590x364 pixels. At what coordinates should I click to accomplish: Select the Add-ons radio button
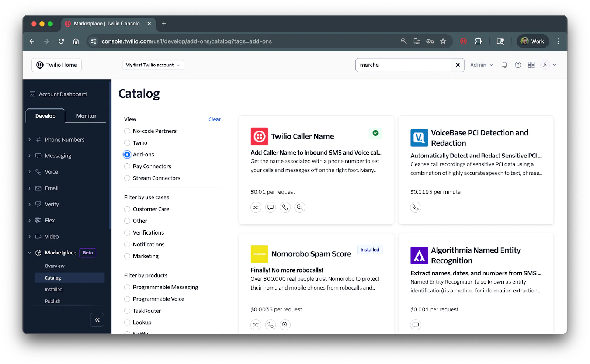pos(127,154)
